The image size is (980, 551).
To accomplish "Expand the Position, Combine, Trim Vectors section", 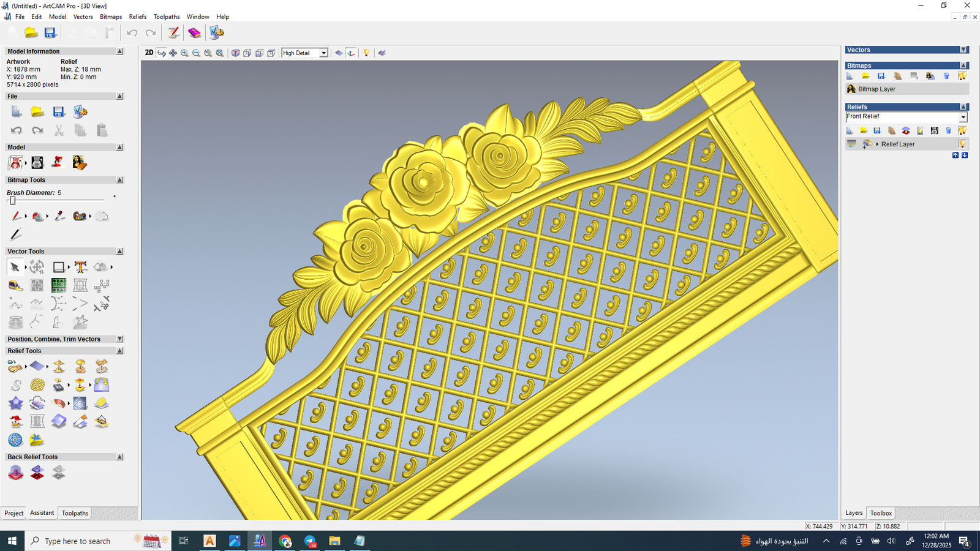I will tap(119, 339).
